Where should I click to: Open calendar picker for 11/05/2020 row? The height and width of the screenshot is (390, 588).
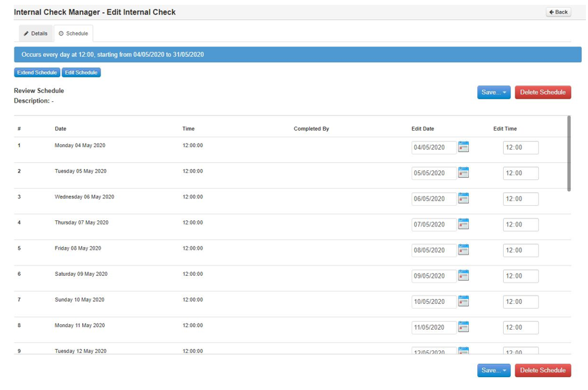pos(463,327)
